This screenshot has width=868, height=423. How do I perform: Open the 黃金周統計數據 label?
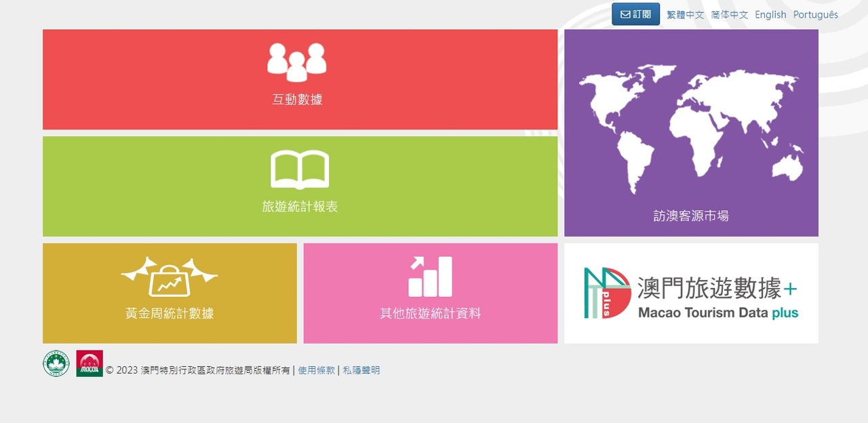click(170, 313)
